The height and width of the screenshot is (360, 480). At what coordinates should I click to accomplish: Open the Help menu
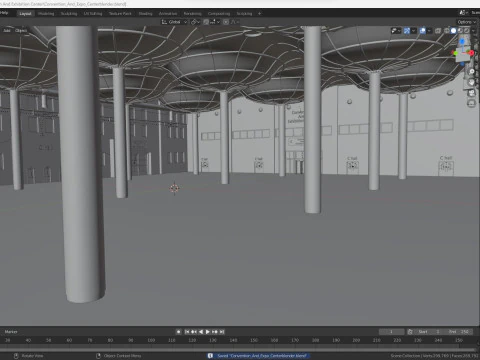pyautogui.click(x=4, y=13)
